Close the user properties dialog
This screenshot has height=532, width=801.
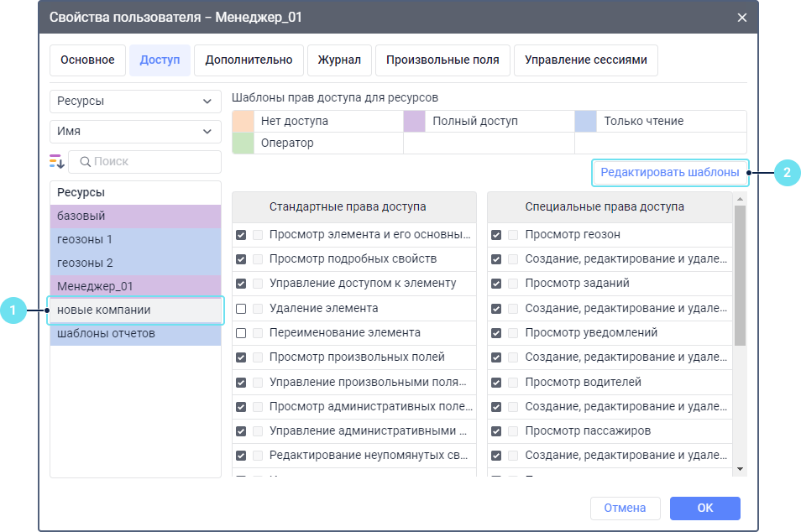[741, 17]
